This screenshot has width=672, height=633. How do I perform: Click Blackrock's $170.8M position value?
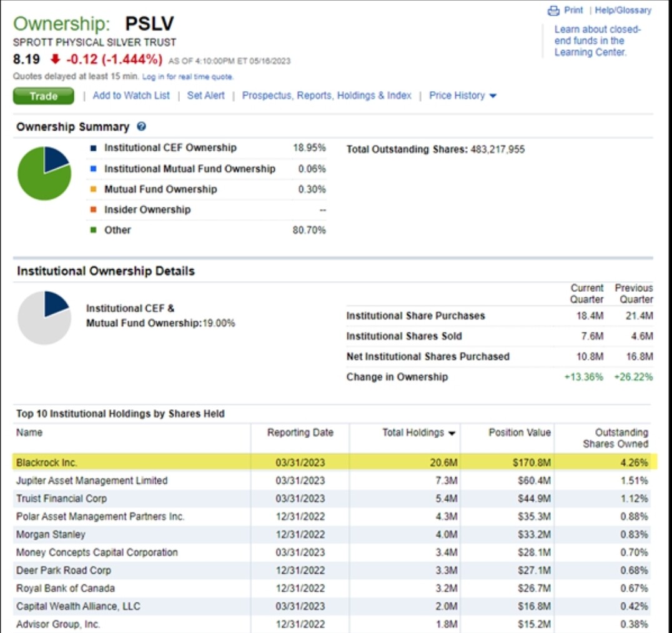point(531,462)
